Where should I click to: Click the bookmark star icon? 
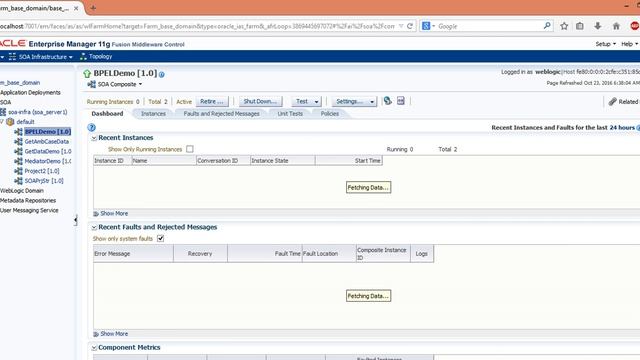pyautogui.click(x=564, y=26)
